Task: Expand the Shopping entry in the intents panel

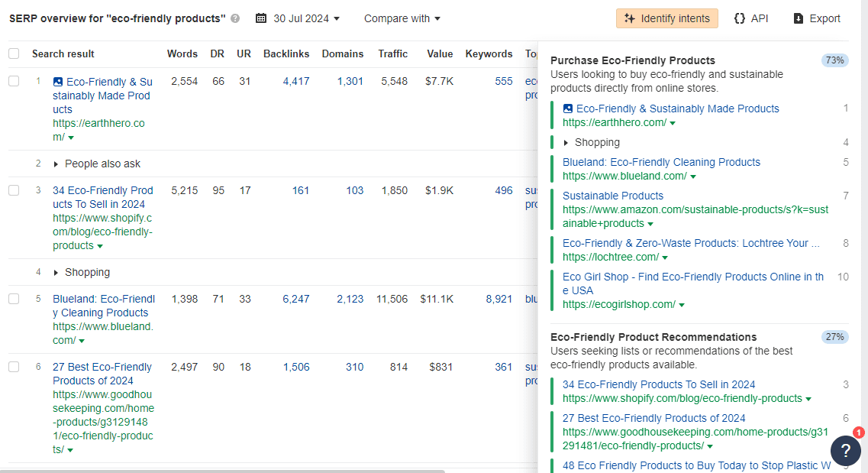Action: pyautogui.click(x=566, y=142)
